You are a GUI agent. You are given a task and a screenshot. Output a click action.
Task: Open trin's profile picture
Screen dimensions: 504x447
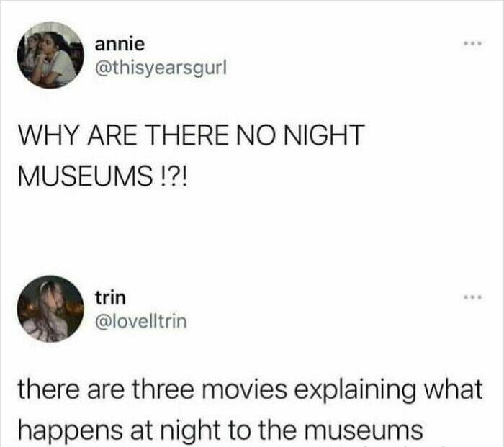[50, 309]
